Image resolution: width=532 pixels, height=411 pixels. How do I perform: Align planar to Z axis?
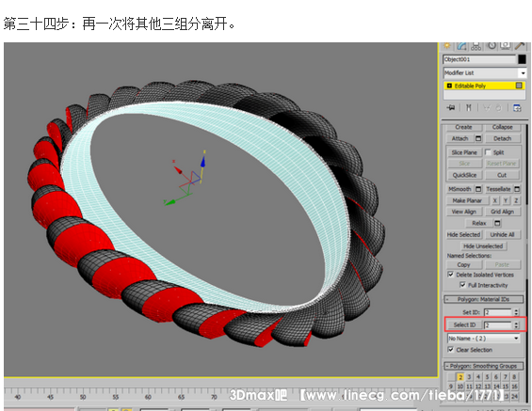coord(516,200)
